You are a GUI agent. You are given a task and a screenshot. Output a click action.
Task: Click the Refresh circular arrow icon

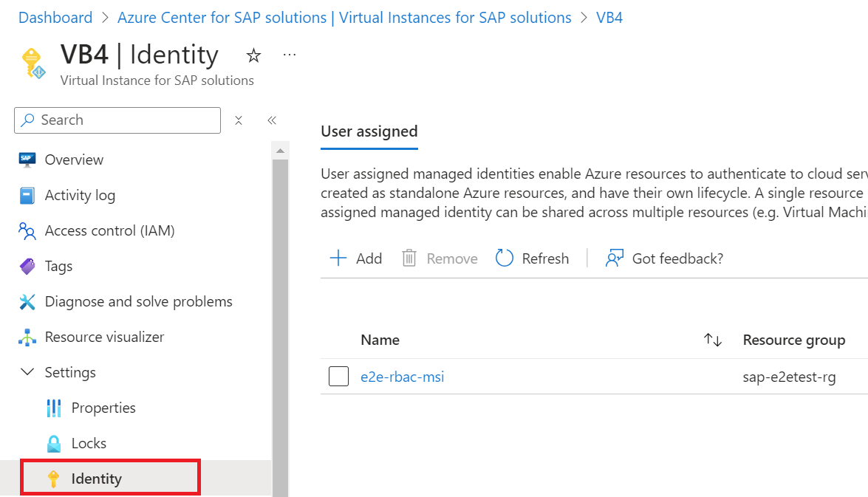pos(505,258)
